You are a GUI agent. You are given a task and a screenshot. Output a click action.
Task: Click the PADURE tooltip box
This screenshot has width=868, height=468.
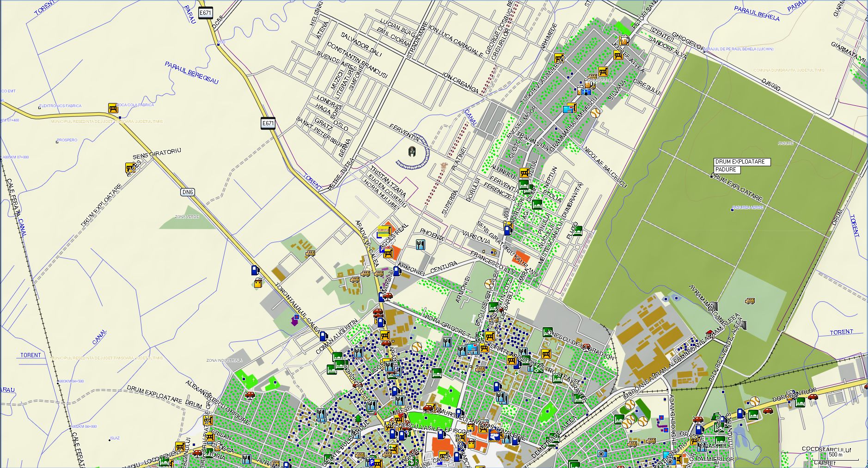727,170
